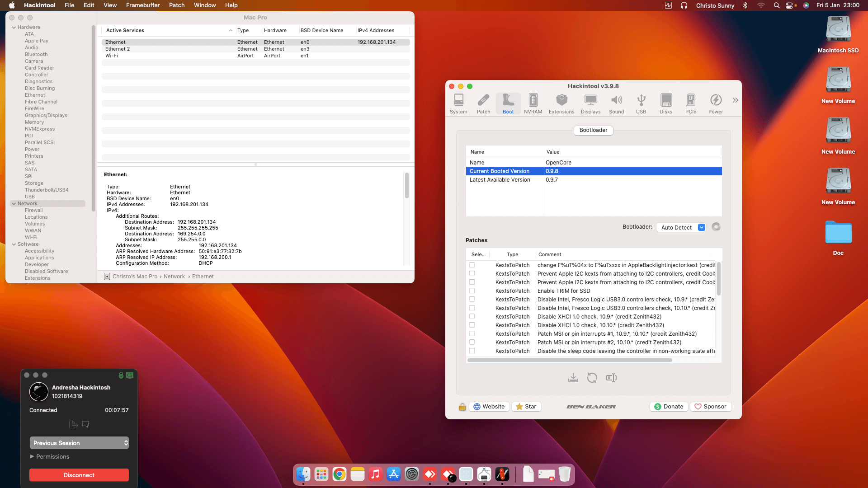Screen dimensions: 868x488
Task: Open System Settings from the Dock
Action: pos(412,474)
